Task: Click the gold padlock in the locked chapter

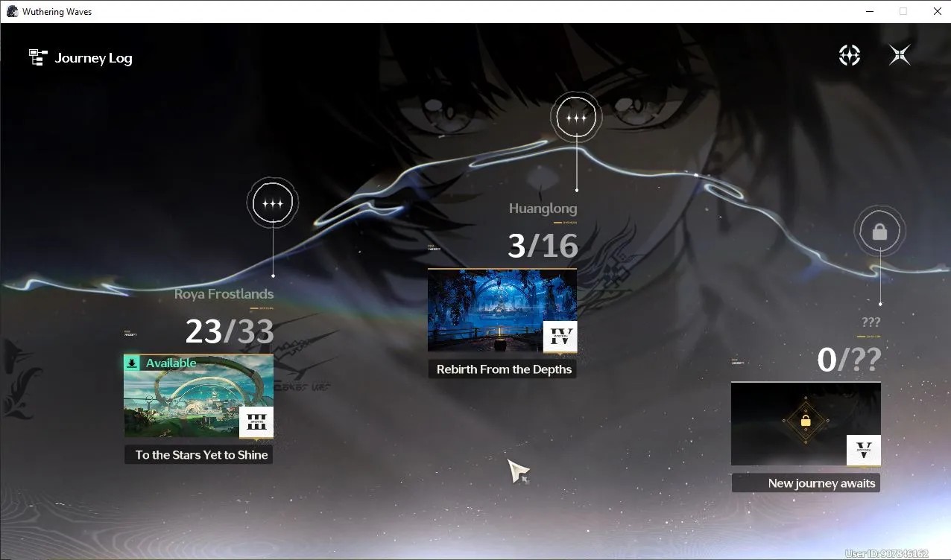Action: pyautogui.click(x=806, y=421)
